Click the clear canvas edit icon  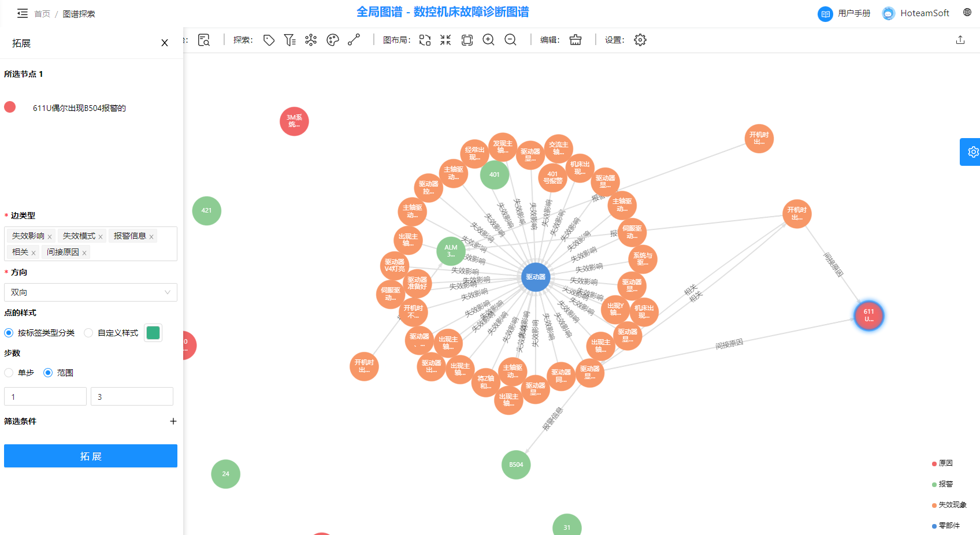[x=576, y=40]
